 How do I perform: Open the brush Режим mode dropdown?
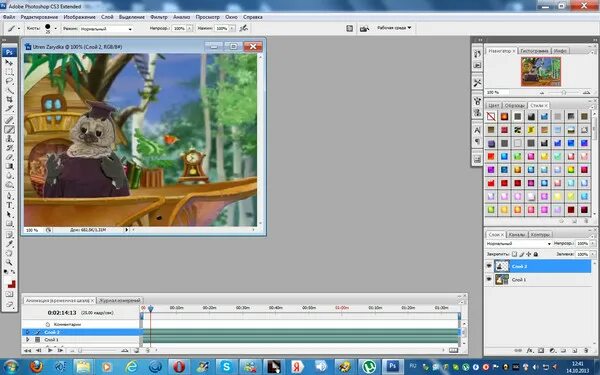(x=106, y=29)
